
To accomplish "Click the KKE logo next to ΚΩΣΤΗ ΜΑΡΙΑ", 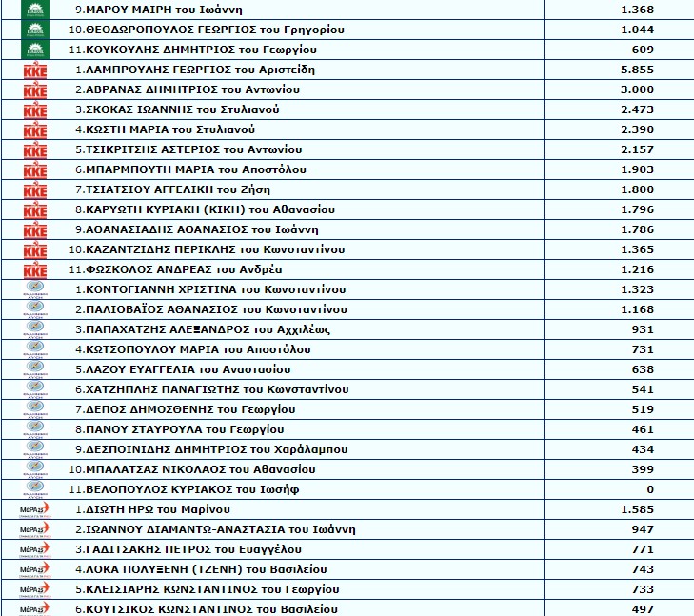I will click(35, 130).
